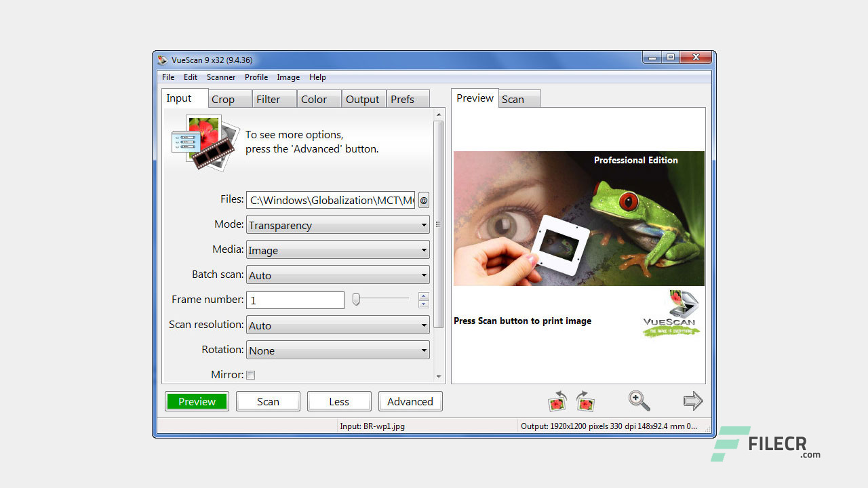Click the Files path input field
This screenshot has height=488, width=868.
tap(330, 200)
